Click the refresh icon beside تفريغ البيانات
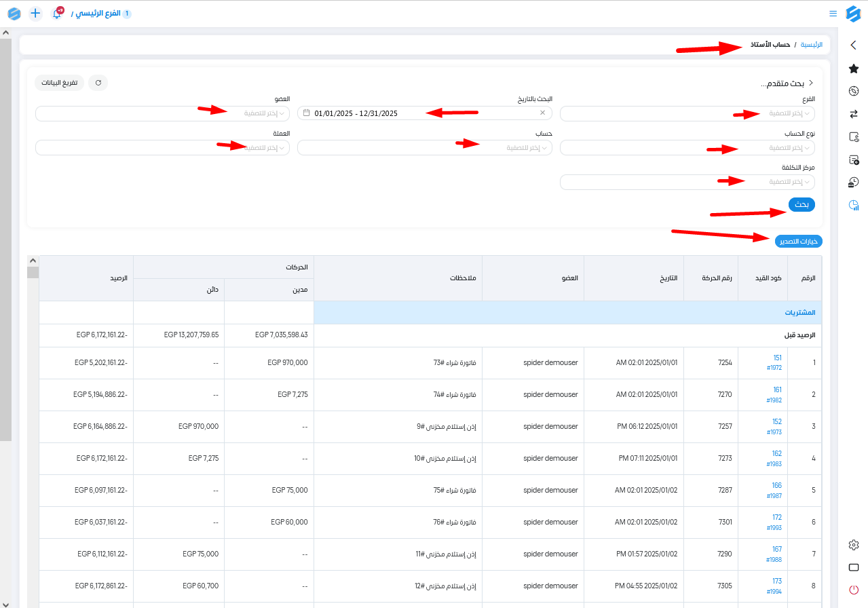The height and width of the screenshot is (608, 868). click(x=98, y=83)
